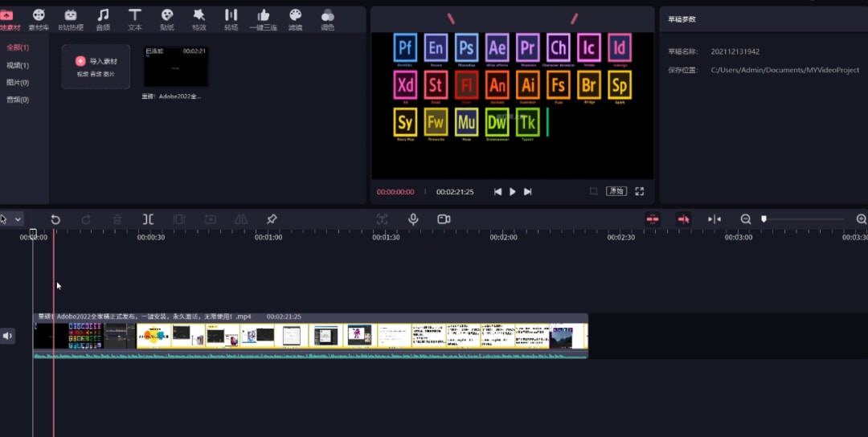The height and width of the screenshot is (437, 868).
Task: Toggle preview axis on the timeline
Action: click(714, 219)
